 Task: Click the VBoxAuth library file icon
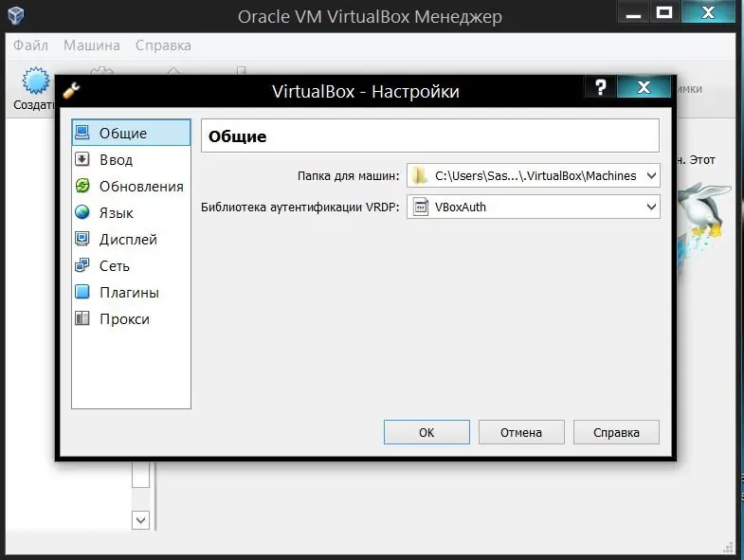(420, 207)
